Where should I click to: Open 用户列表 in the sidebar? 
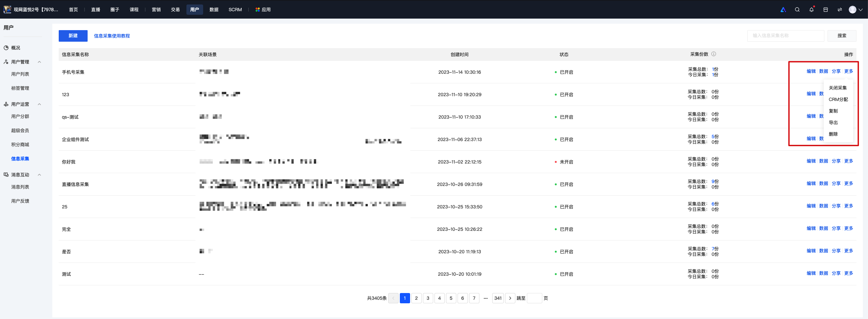click(x=20, y=74)
